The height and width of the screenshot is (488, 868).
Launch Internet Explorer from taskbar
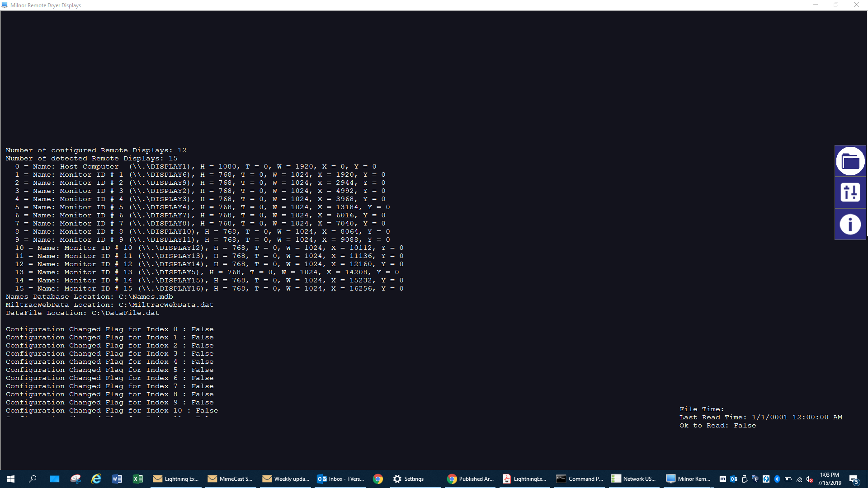(x=96, y=479)
